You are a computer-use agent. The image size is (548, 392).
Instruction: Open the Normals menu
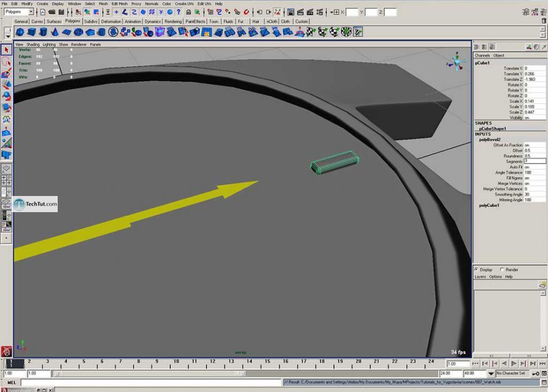152,3
